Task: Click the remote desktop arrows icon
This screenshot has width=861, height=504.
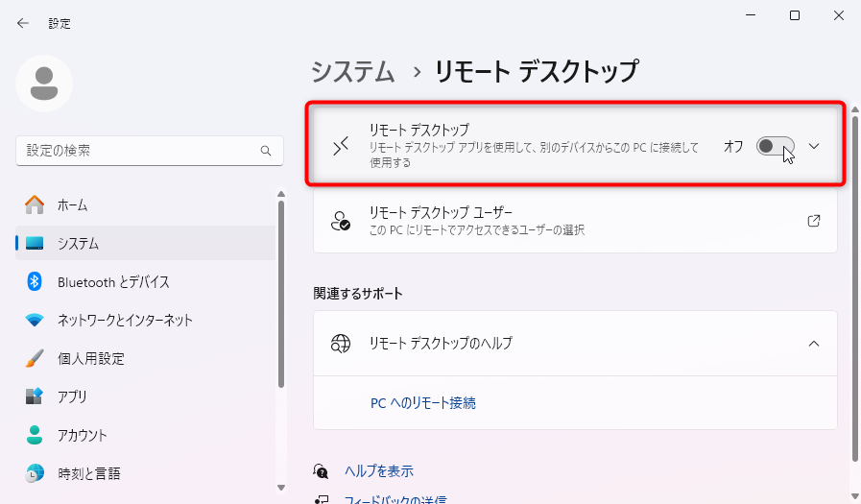Action: click(341, 146)
